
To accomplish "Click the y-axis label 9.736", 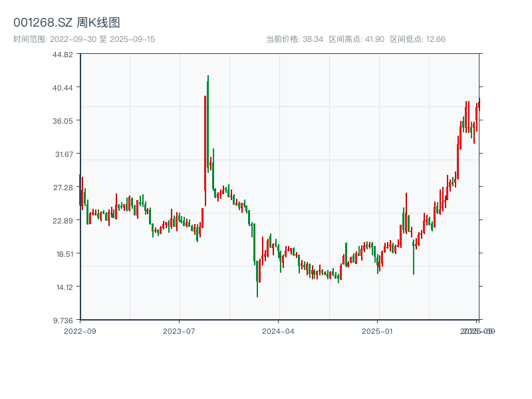I will (x=63, y=321).
